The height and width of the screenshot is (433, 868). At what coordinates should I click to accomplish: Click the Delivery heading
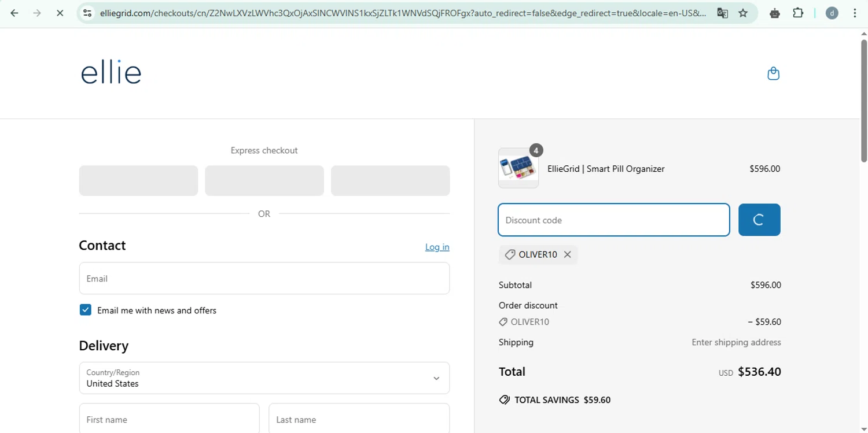pos(104,346)
